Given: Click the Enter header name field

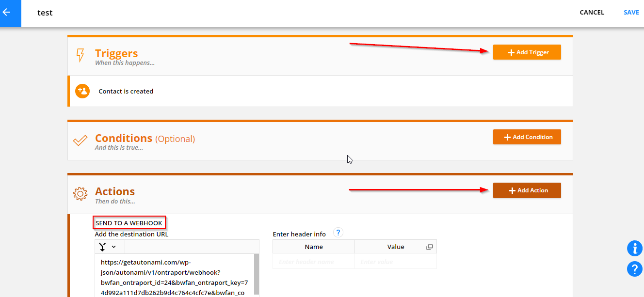Looking at the screenshot, I should [x=314, y=262].
